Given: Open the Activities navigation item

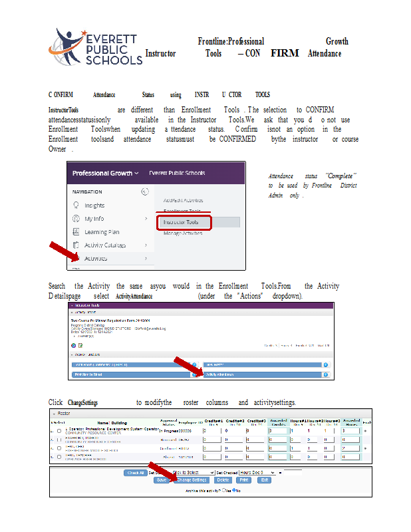Looking at the screenshot, I should [96, 259].
